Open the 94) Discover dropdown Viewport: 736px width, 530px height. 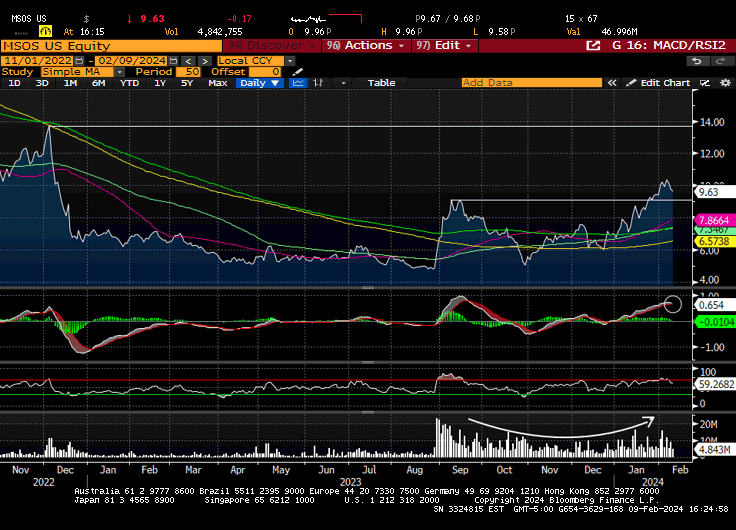pyautogui.click(x=271, y=46)
